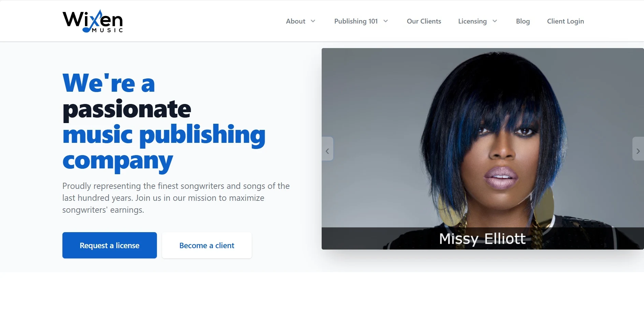Image resolution: width=644 pixels, height=315 pixels.
Task: Visit the Blog page
Action: click(x=523, y=21)
